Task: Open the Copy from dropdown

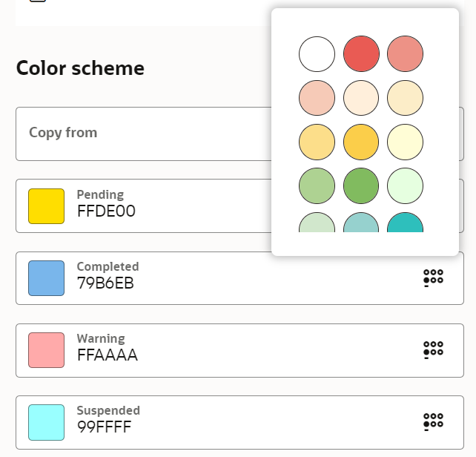Action: coord(239,134)
